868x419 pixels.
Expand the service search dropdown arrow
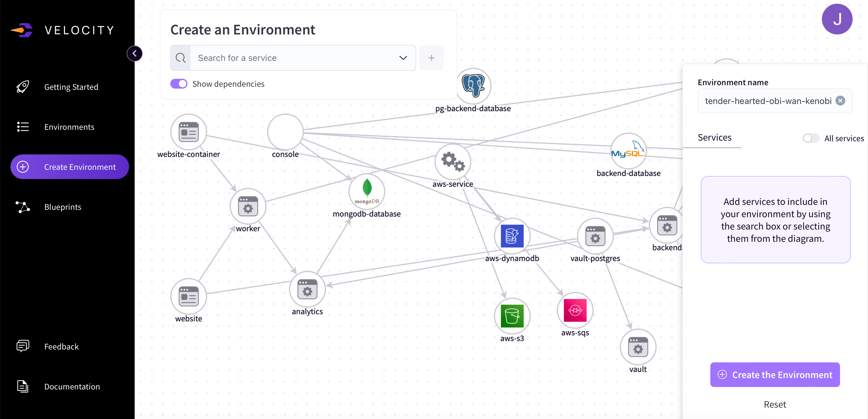coord(403,58)
